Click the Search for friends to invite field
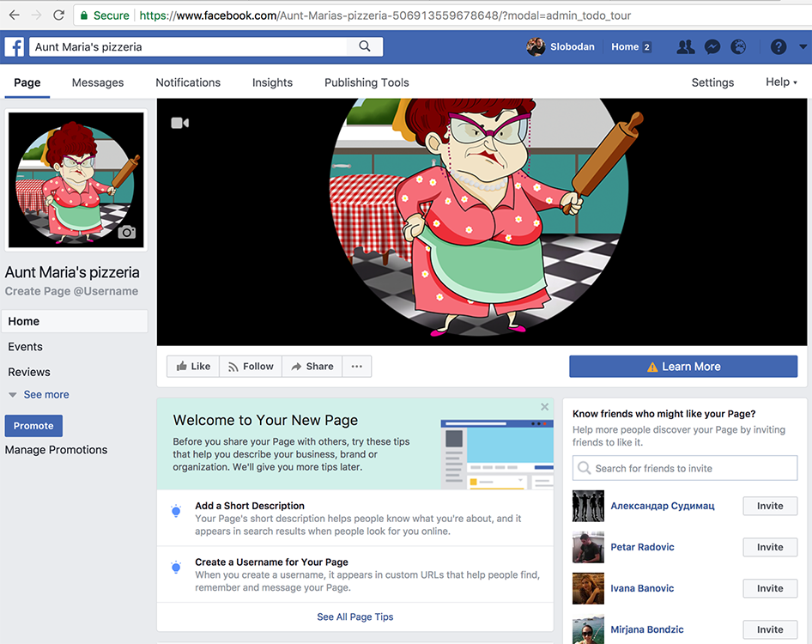The image size is (812, 644). [685, 468]
